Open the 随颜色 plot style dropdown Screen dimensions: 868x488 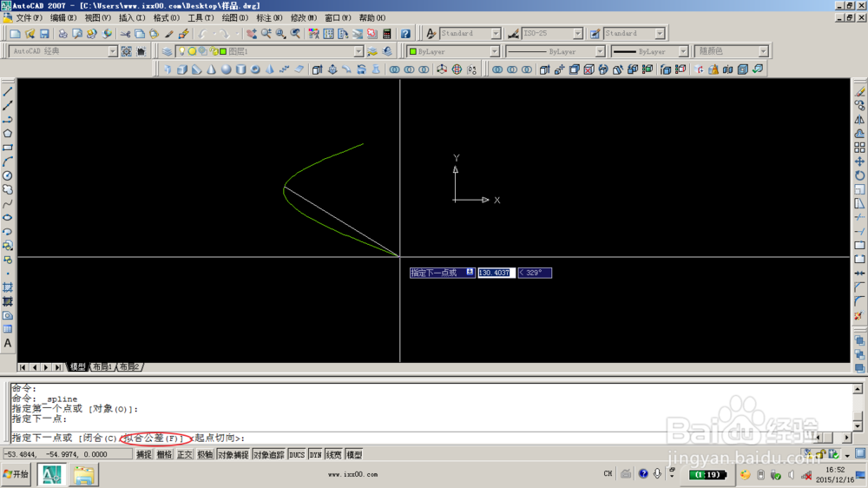tap(763, 51)
